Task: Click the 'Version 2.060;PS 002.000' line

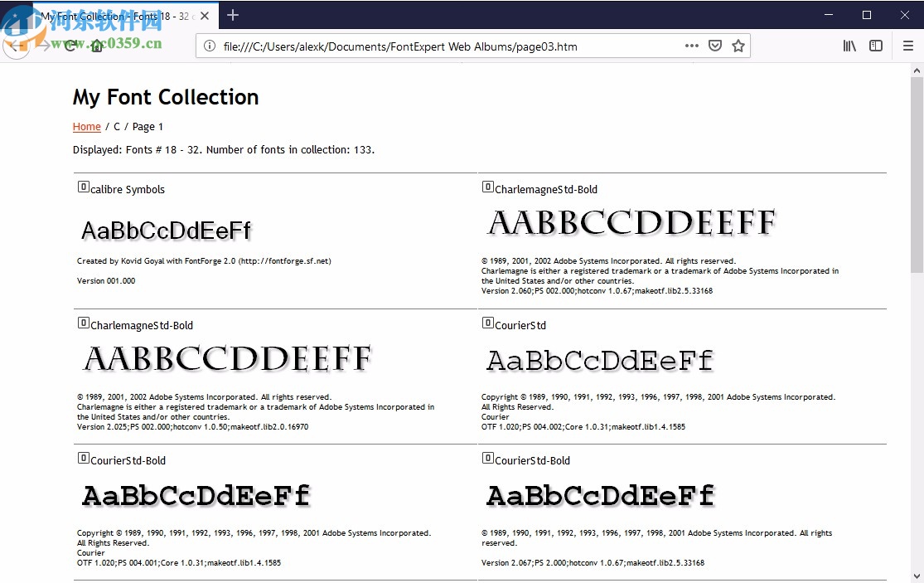Action: point(597,291)
